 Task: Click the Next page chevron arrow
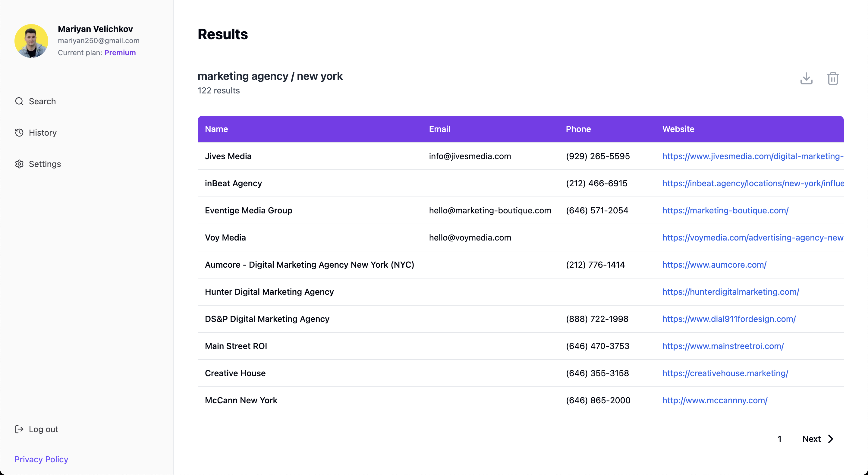pyautogui.click(x=831, y=439)
